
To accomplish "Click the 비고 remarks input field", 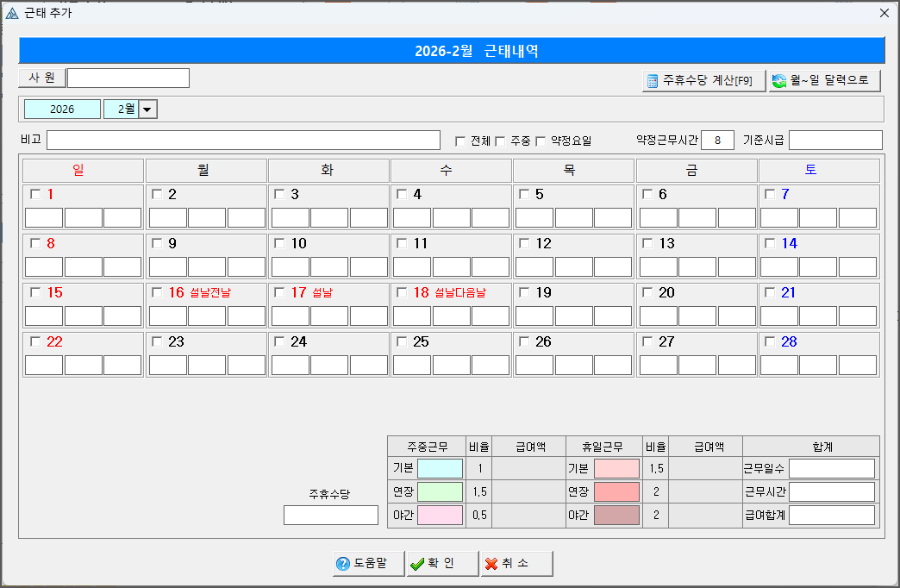I will coord(243,141).
